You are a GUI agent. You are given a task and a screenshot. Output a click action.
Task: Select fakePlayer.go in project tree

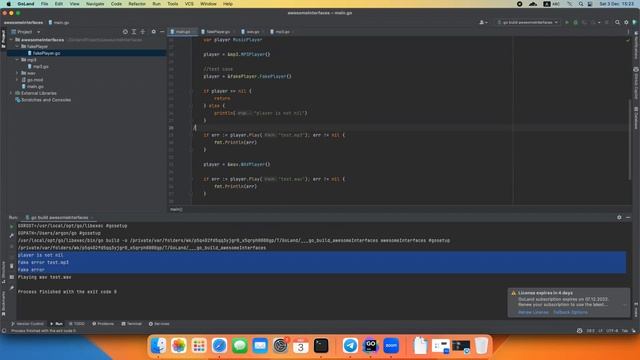(x=46, y=53)
